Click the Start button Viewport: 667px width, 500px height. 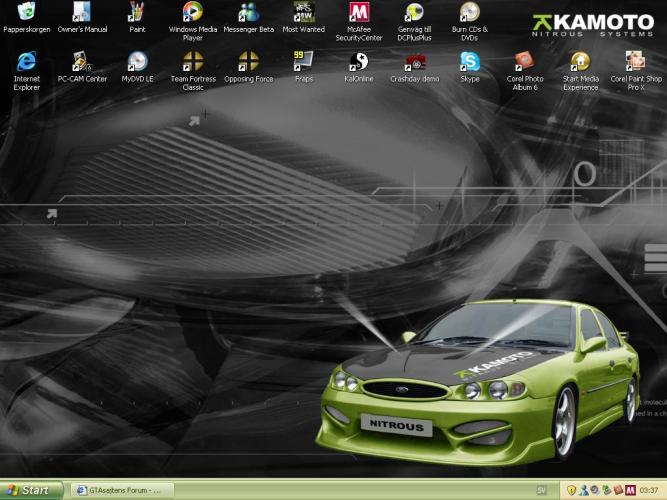tap(30, 490)
